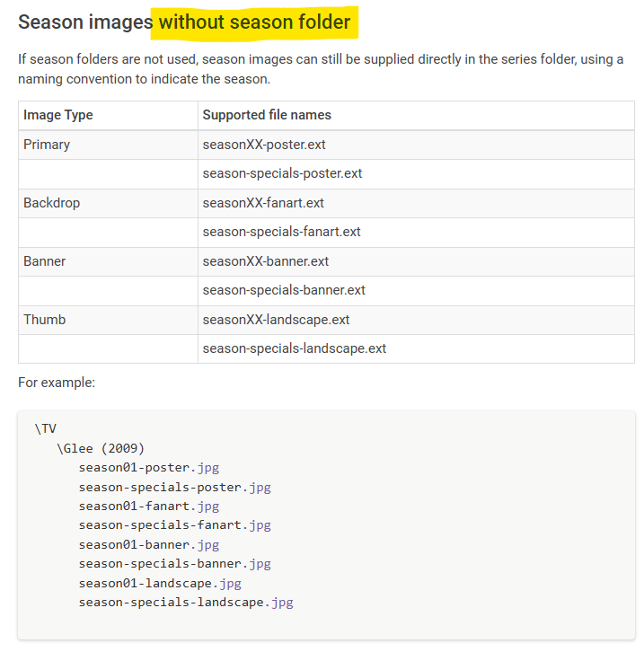
Task: Click 'season-specials-fanart.jpg' in the code example
Action: point(174,524)
